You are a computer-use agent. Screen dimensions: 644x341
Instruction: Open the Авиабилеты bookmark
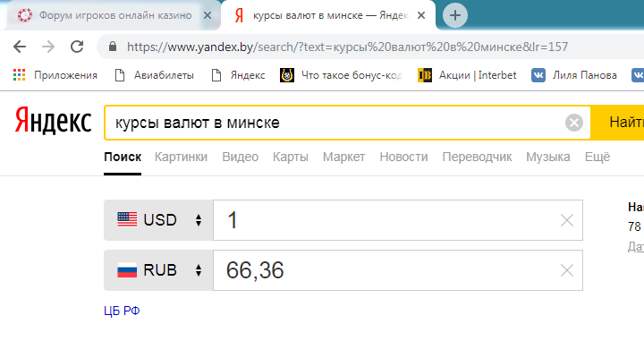(155, 75)
